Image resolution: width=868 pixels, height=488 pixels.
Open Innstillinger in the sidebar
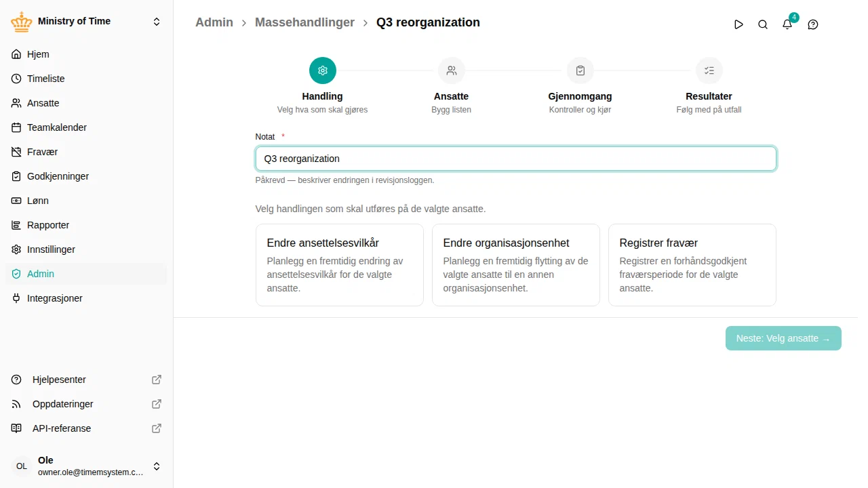coord(86,249)
